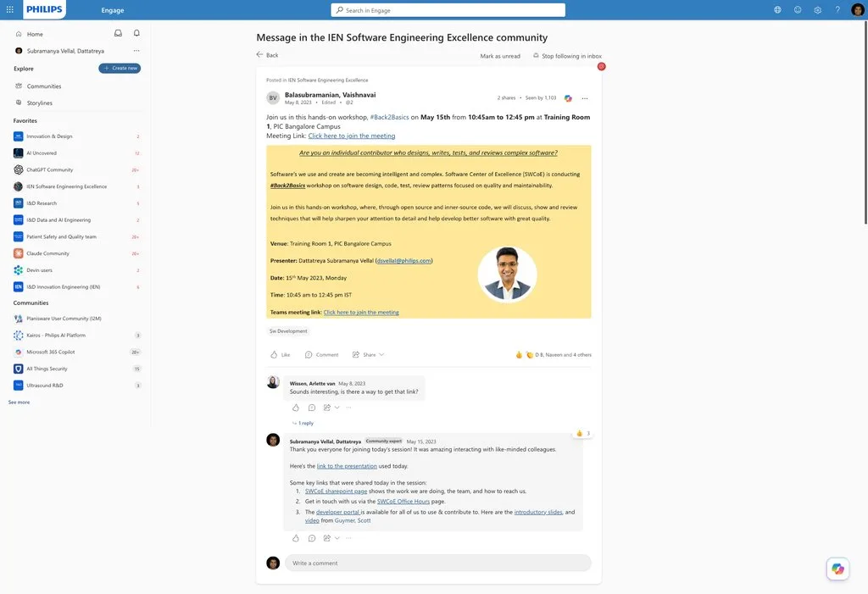Click Mark as unread
Viewport: 868px width, 594px height.
[500, 56]
